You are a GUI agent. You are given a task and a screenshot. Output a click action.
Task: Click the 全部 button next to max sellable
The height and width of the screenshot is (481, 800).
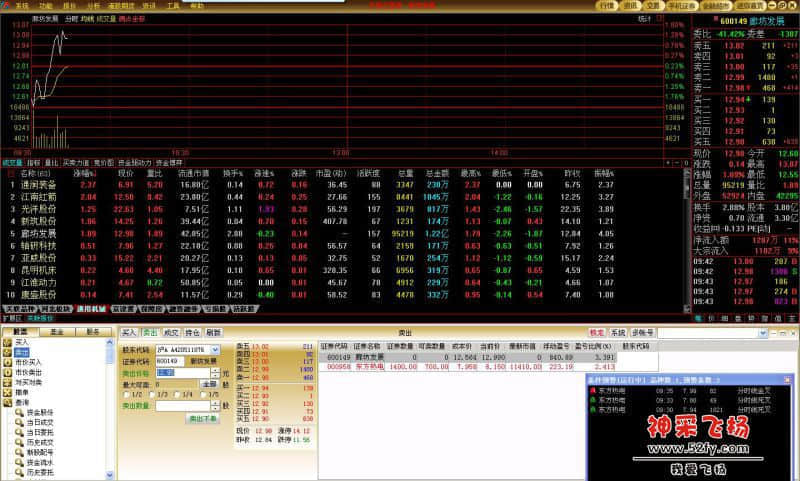(x=209, y=383)
